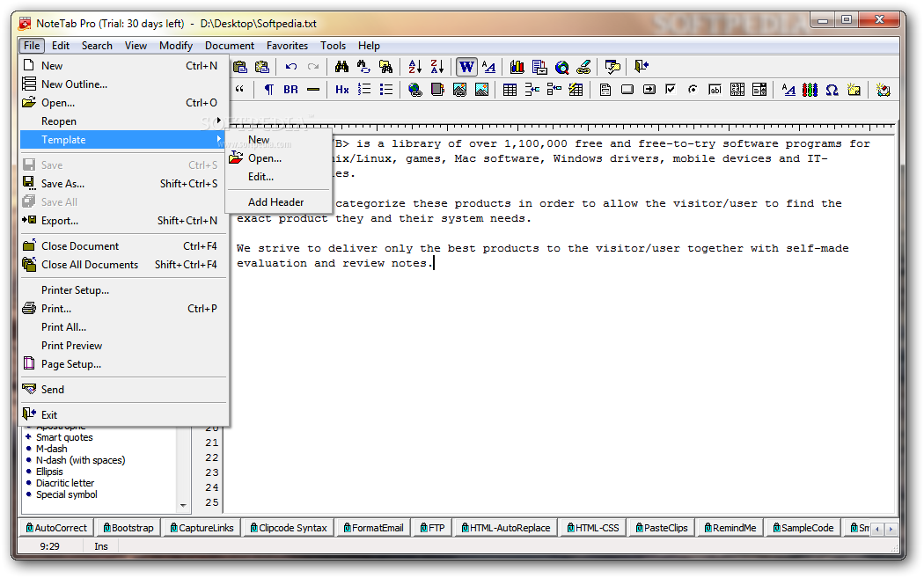
Task: Sort lines ascending A-Z icon
Action: pyautogui.click(x=414, y=67)
